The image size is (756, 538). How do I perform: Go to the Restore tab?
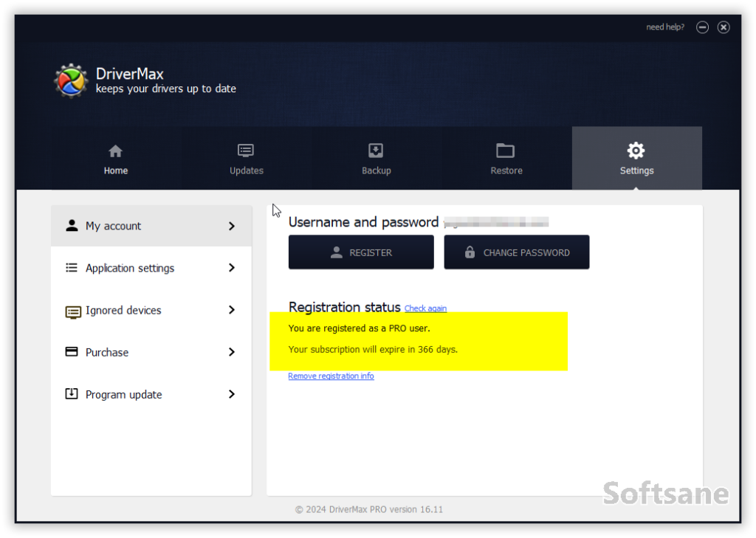pyautogui.click(x=506, y=158)
